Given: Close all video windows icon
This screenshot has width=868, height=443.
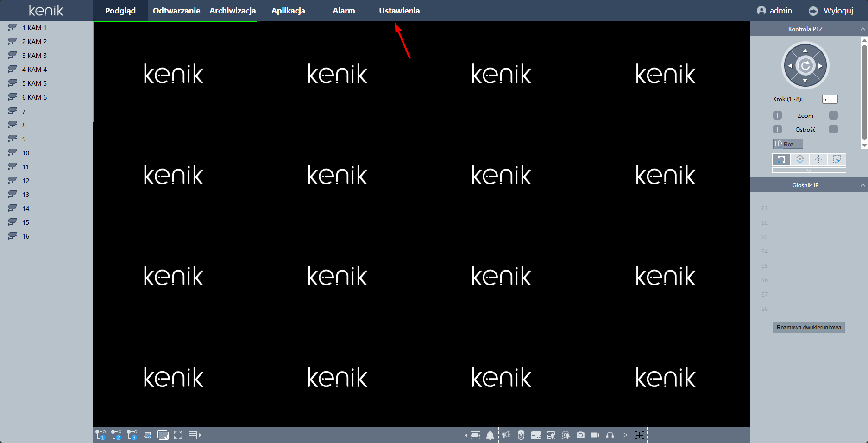Looking at the screenshot, I should click(x=147, y=435).
